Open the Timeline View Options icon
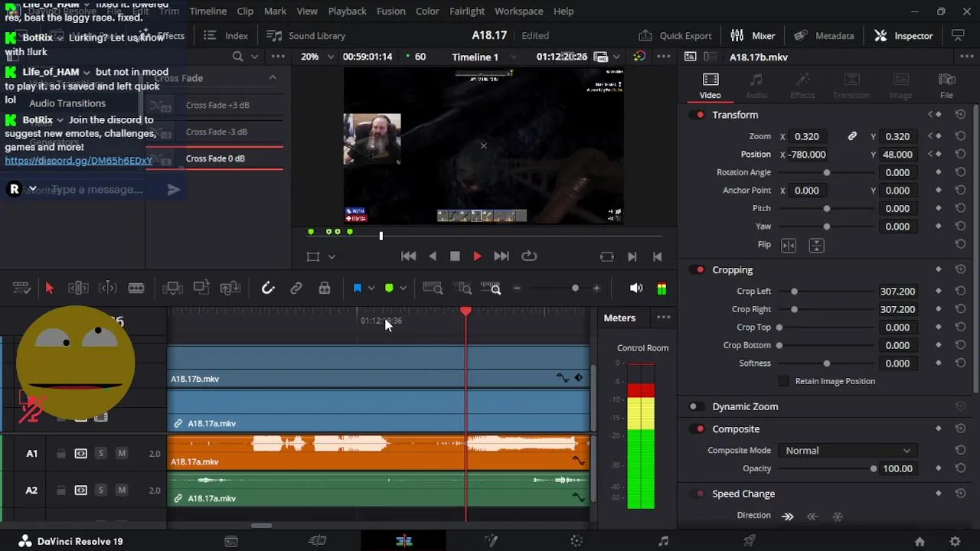 coord(21,289)
